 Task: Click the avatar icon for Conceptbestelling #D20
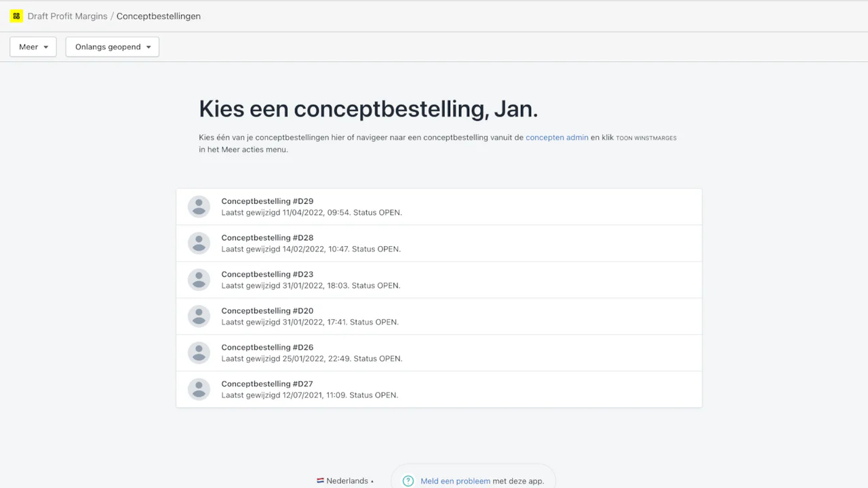click(199, 317)
